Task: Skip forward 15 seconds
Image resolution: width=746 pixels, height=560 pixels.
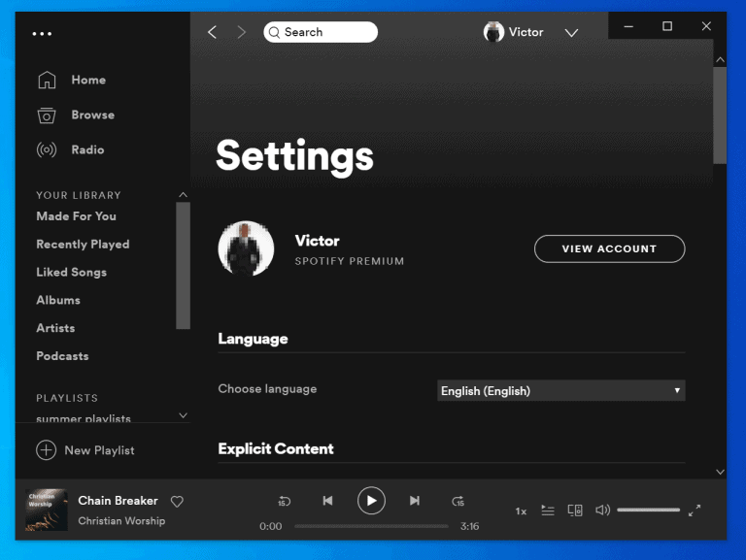Action: 458,501
